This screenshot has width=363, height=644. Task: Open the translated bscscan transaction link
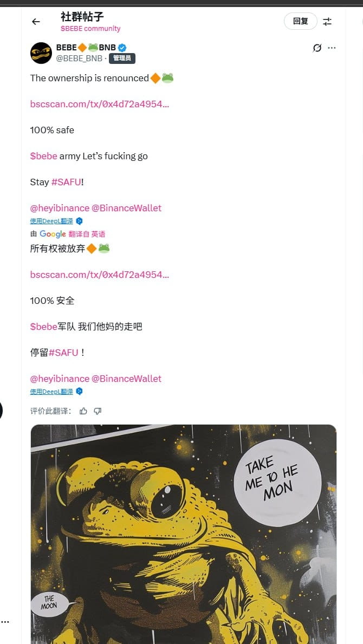tap(99, 275)
